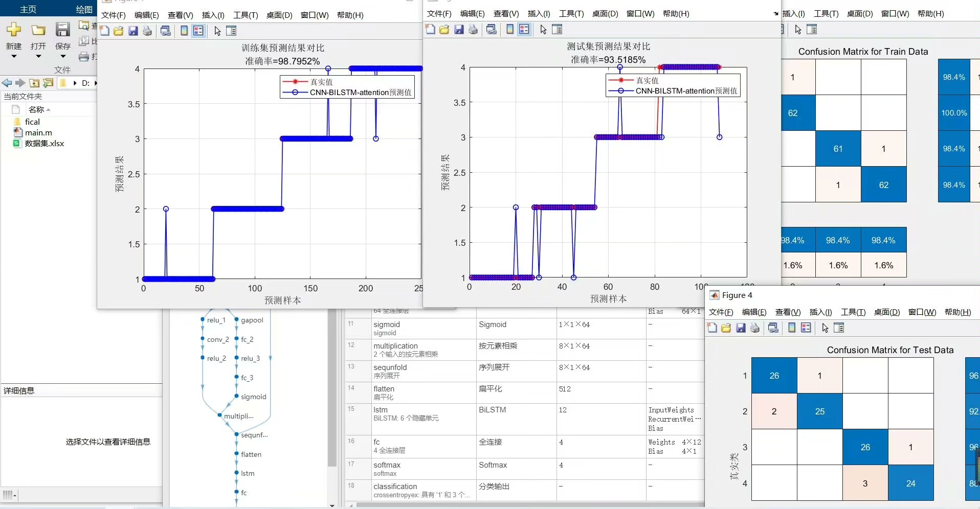980x509 pixels.
Task: Open 工具(T) menu in training-set figure
Action: coord(246,15)
